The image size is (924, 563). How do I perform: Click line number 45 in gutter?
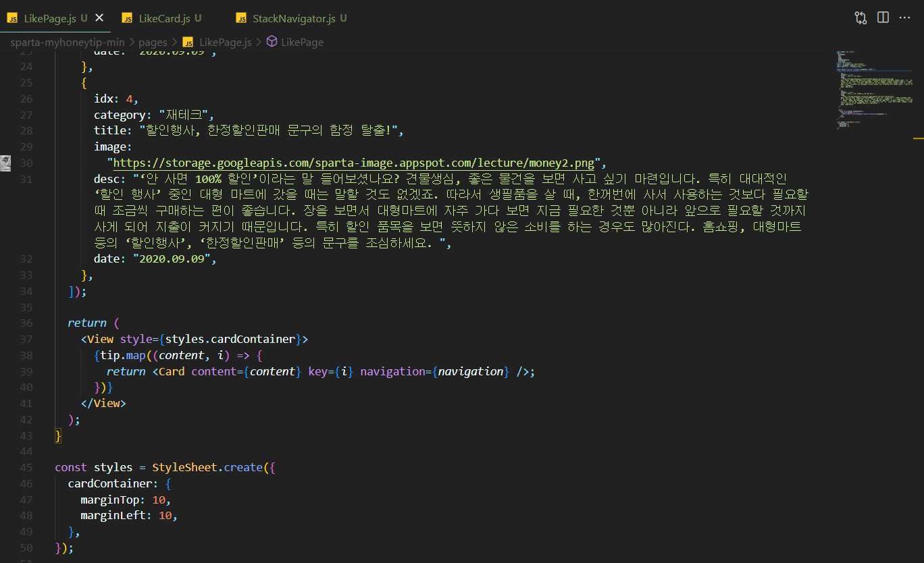tap(26, 467)
